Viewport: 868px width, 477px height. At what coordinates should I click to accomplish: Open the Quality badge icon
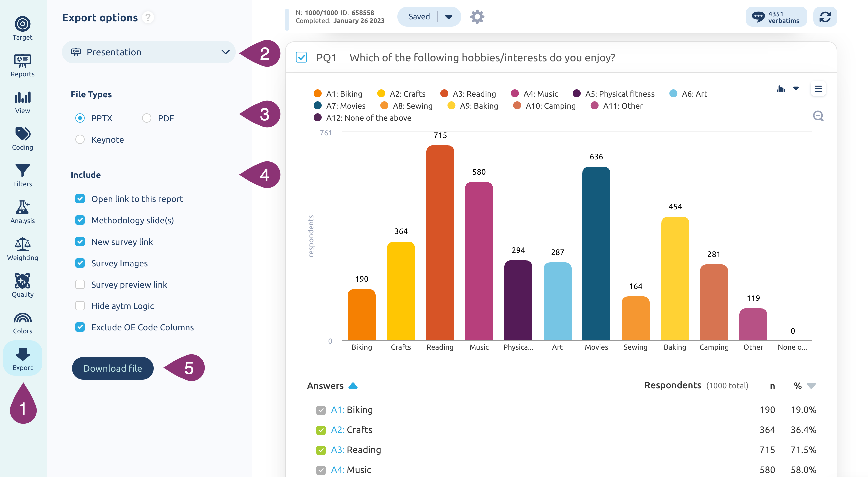[x=23, y=281]
